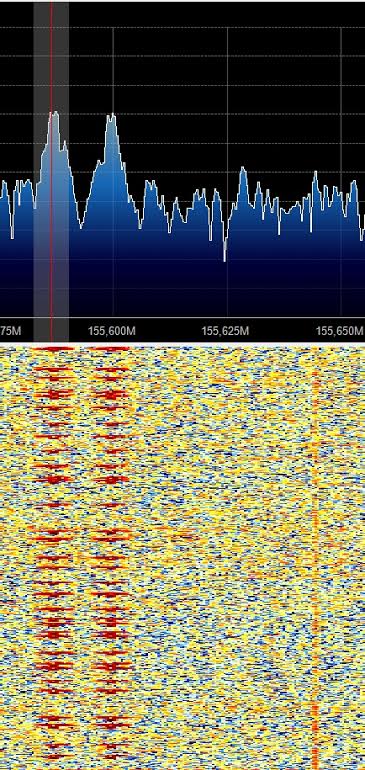Tune to the rightmost spectrum peak past 155,650M
The width and height of the screenshot is (365, 770).
coord(353,183)
